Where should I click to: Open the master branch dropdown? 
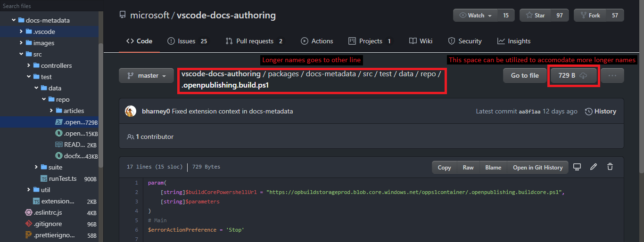click(x=147, y=75)
